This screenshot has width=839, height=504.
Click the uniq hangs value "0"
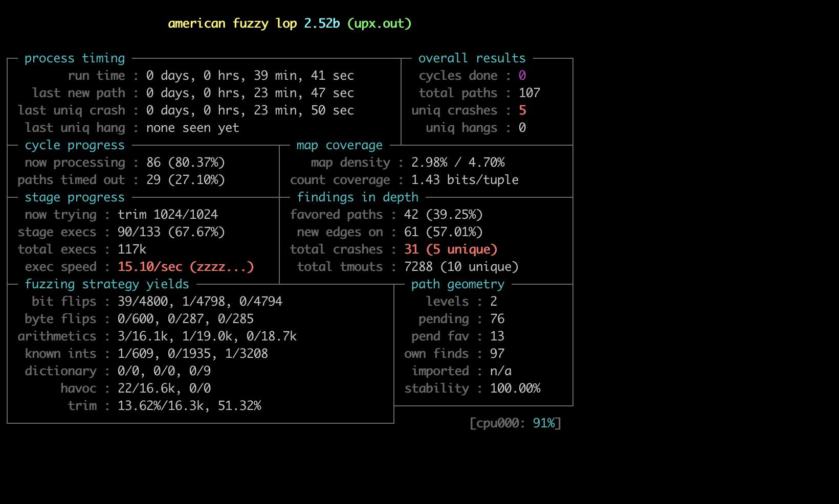(522, 128)
